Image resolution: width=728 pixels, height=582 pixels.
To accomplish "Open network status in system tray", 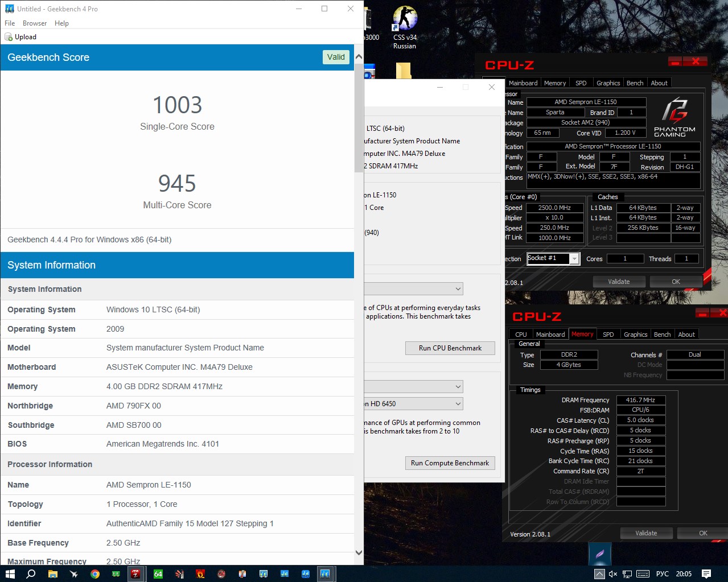I will click(x=627, y=573).
